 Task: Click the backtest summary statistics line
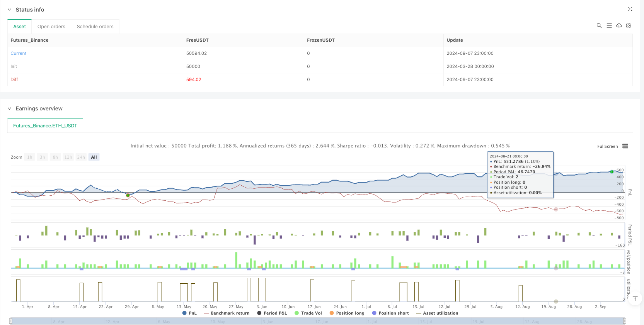pos(320,146)
